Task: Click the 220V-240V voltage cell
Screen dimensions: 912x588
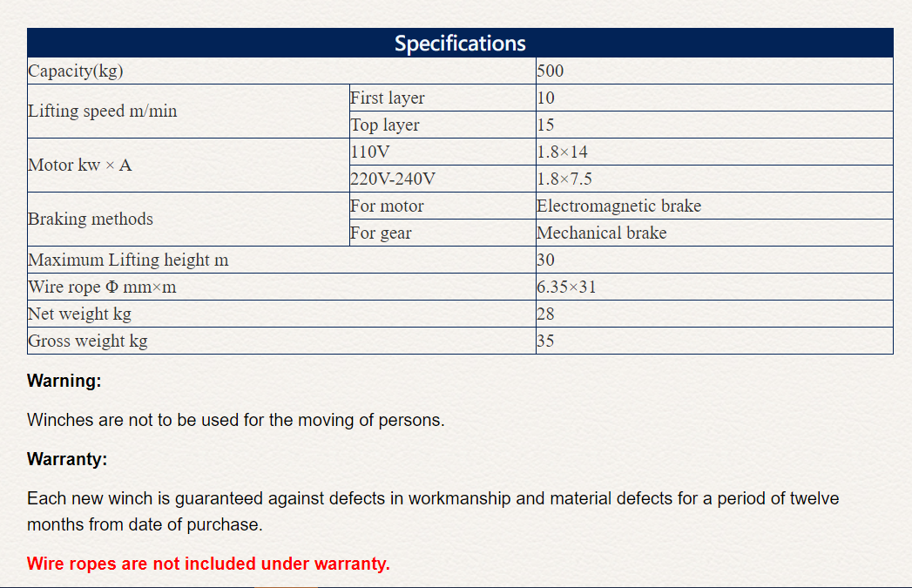Action: (442, 179)
